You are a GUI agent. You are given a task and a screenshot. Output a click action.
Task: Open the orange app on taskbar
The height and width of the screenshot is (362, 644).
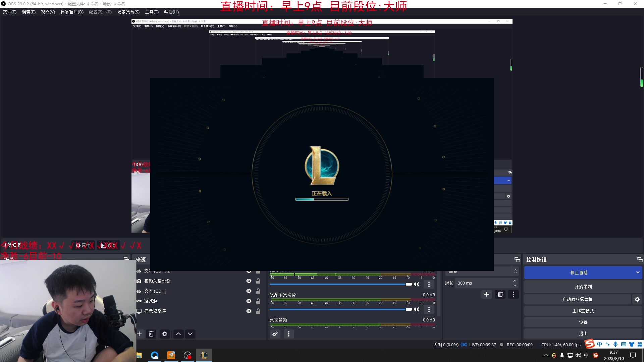point(171,355)
